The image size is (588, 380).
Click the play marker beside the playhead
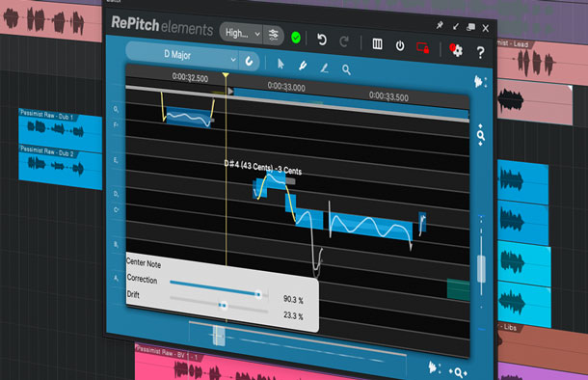tap(230, 92)
